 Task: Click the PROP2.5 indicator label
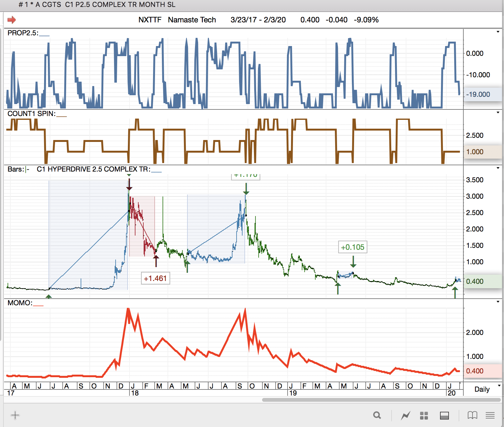tap(23, 33)
